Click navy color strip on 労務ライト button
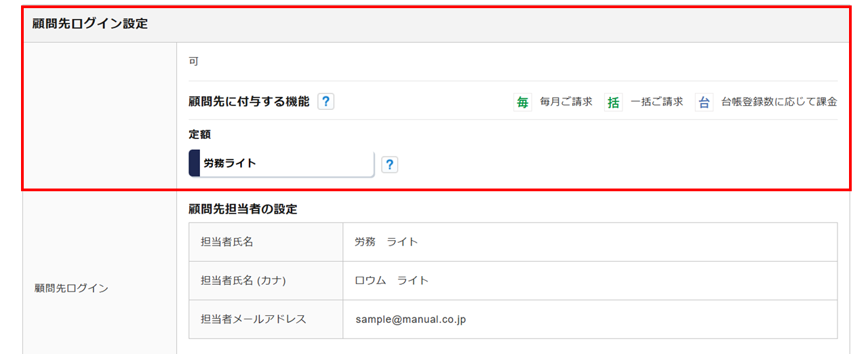 pyautogui.click(x=194, y=163)
